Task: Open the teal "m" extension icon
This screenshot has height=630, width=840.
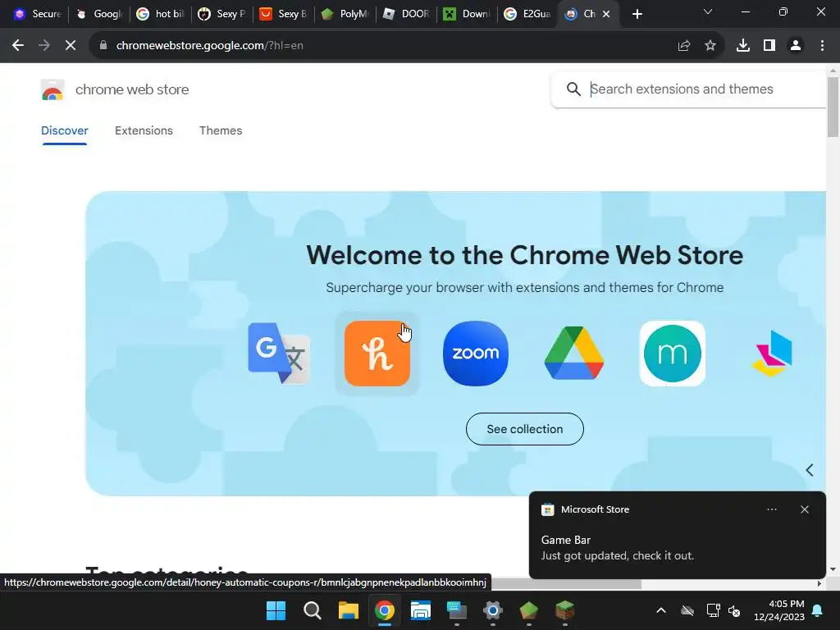Action: click(x=673, y=354)
